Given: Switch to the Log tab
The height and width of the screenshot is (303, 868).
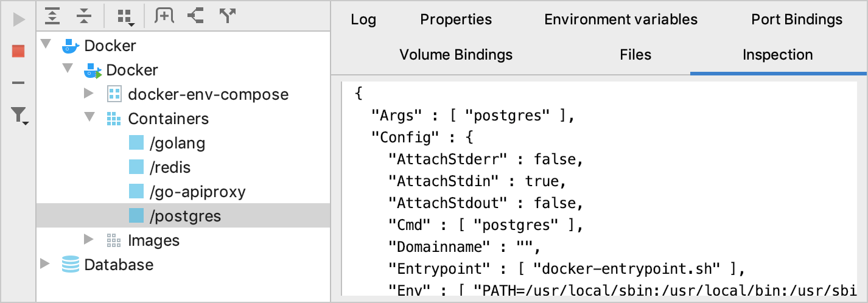Looking at the screenshot, I should (x=363, y=19).
